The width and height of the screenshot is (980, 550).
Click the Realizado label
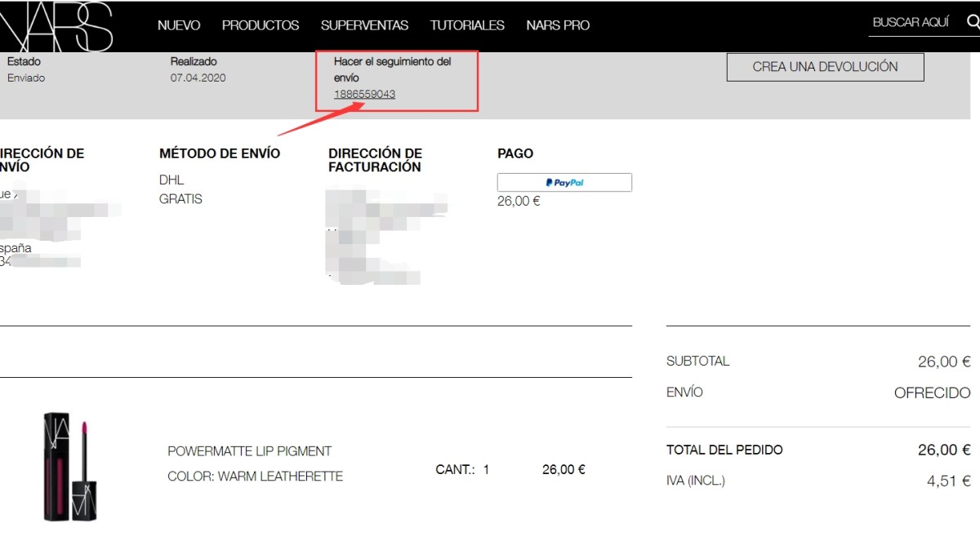click(x=194, y=61)
